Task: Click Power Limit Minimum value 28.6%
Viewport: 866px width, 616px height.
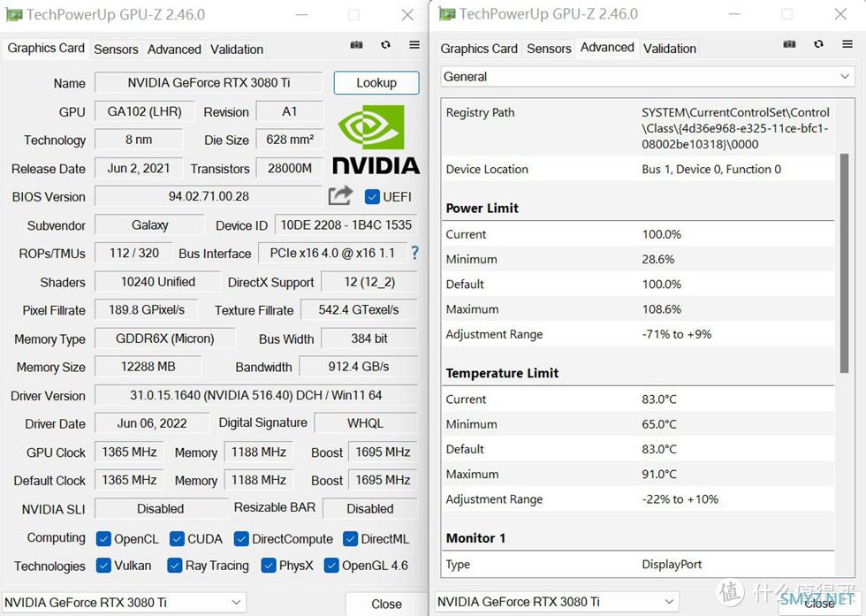Action: 657,259
